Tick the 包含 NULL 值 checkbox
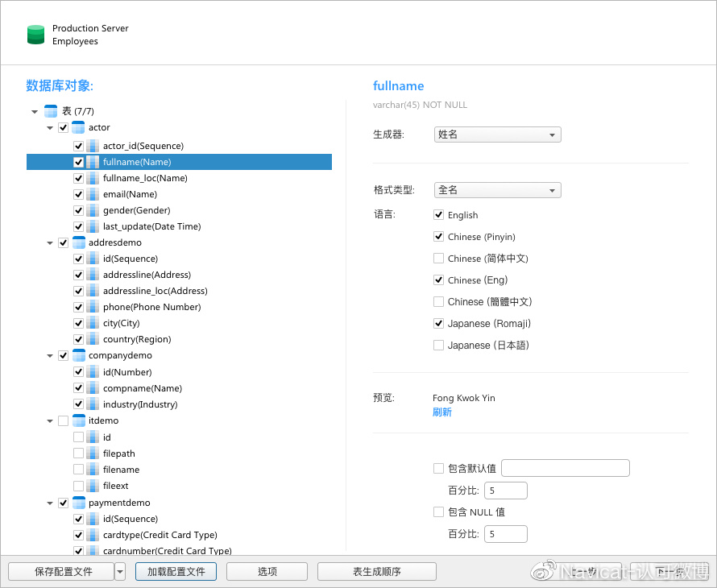The width and height of the screenshot is (717, 588). (x=438, y=512)
